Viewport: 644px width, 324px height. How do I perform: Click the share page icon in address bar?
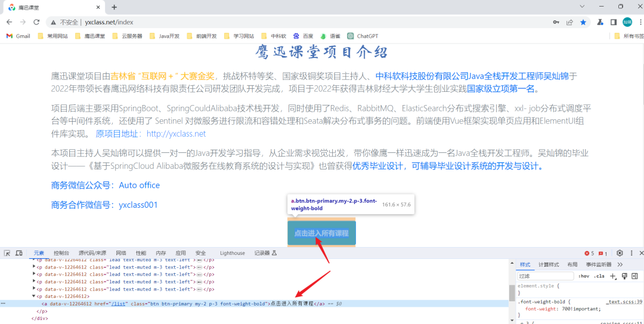click(569, 22)
